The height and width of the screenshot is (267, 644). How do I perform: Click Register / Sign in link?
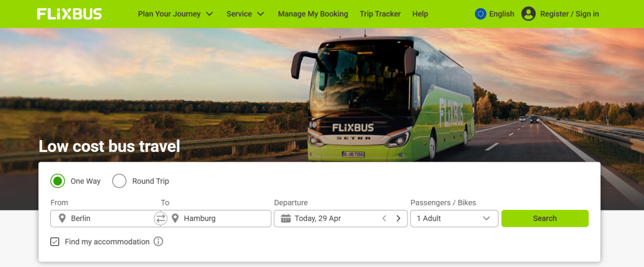point(570,14)
